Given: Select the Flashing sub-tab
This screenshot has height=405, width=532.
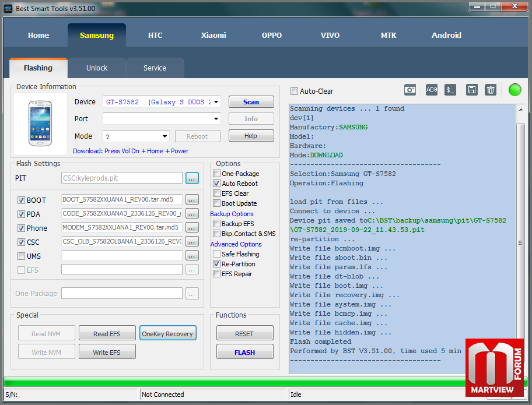Looking at the screenshot, I should coord(38,68).
